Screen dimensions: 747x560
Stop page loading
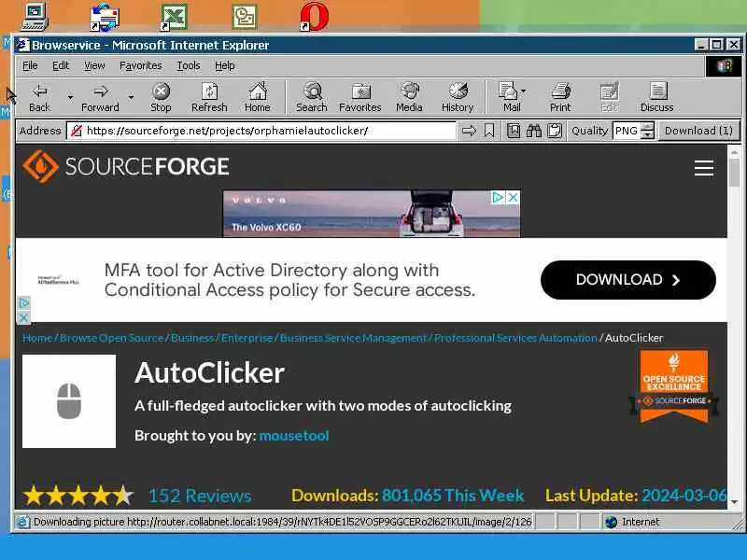coord(161,98)
